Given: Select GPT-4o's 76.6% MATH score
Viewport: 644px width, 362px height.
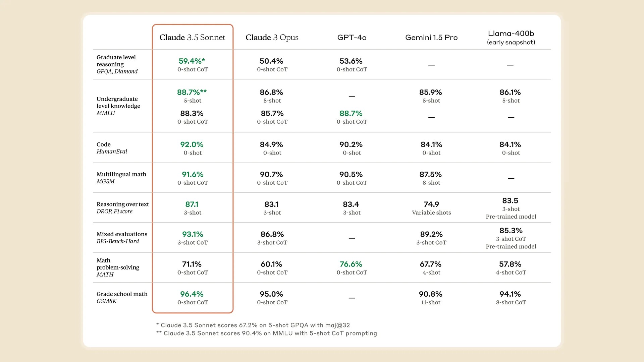Looking at the screenshot, I should 351,264.
